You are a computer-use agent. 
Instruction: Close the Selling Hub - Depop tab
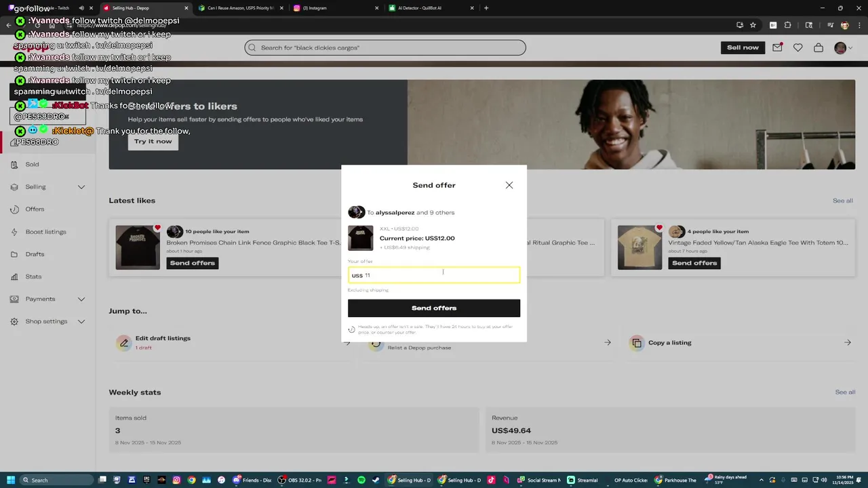[186, 8]
